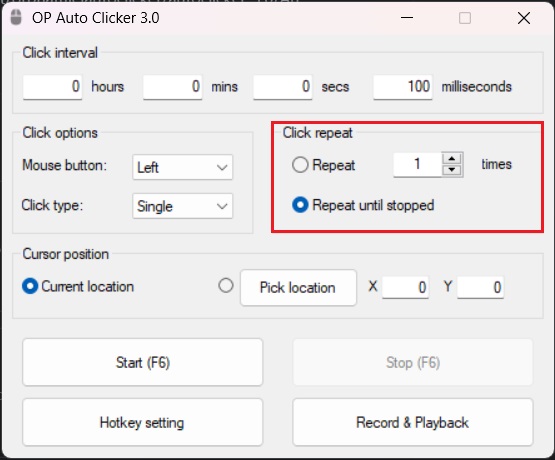Open the Mouse button dropdown
The width and height of the screenshot is (555, 460).
(x=183, y=167)
